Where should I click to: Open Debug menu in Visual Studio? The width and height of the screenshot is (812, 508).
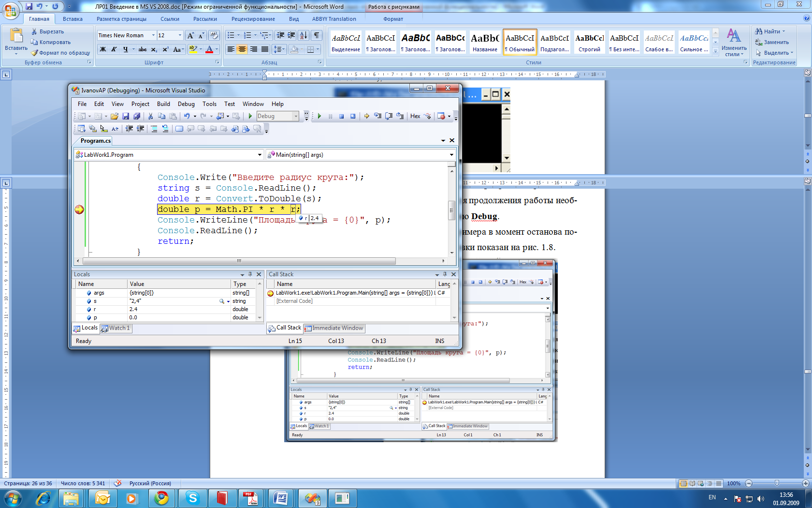(x=186, y=104)
